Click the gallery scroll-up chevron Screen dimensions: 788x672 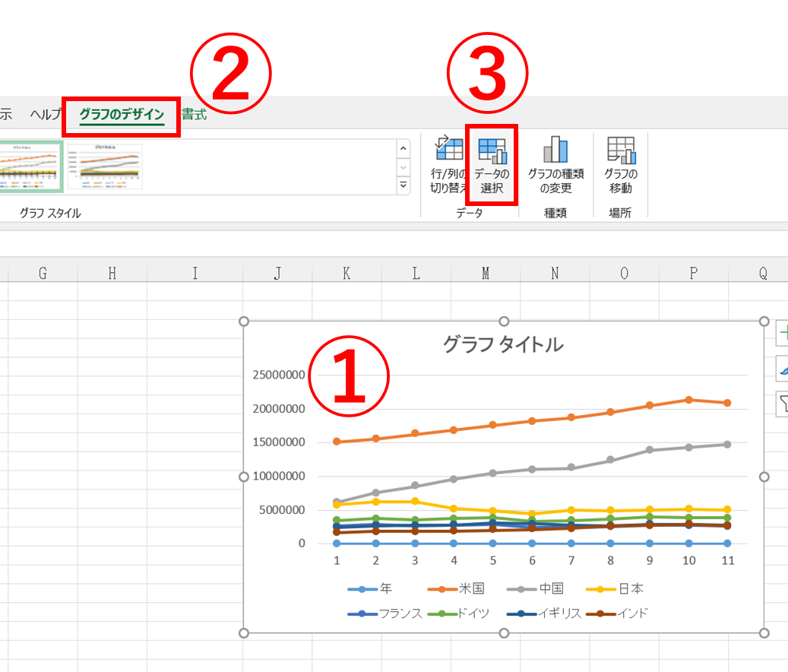point(403,148)
